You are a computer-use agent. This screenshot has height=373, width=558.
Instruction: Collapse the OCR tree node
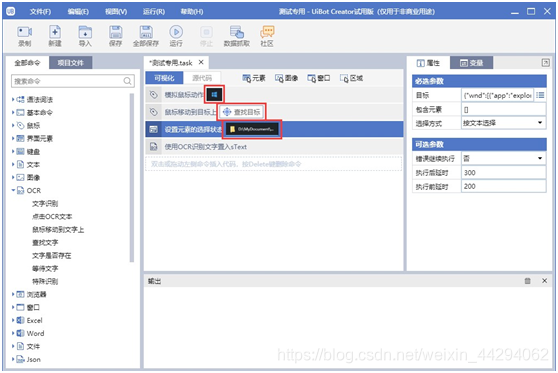click(x=13, y=190)
